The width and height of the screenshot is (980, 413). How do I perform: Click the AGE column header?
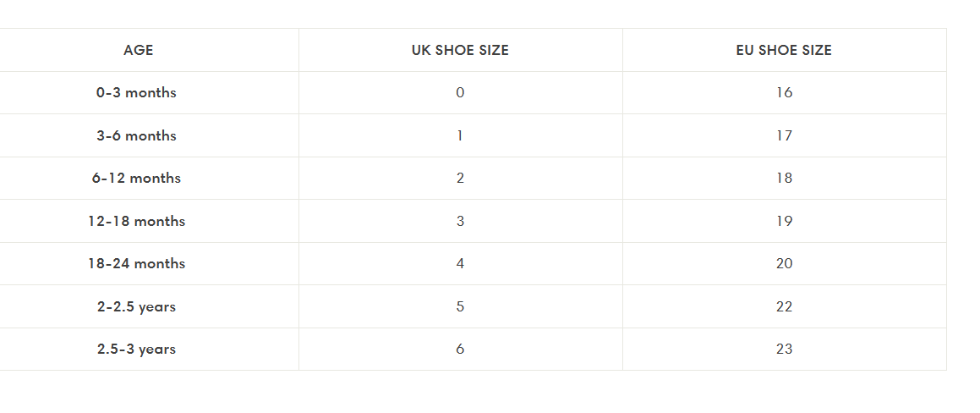point(138,50)
